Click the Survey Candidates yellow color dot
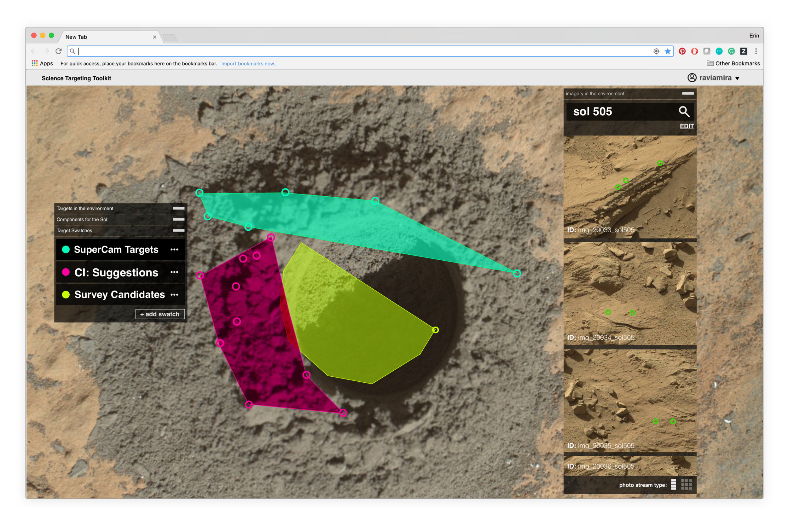788x532 pixels. [x=66, y=295]
